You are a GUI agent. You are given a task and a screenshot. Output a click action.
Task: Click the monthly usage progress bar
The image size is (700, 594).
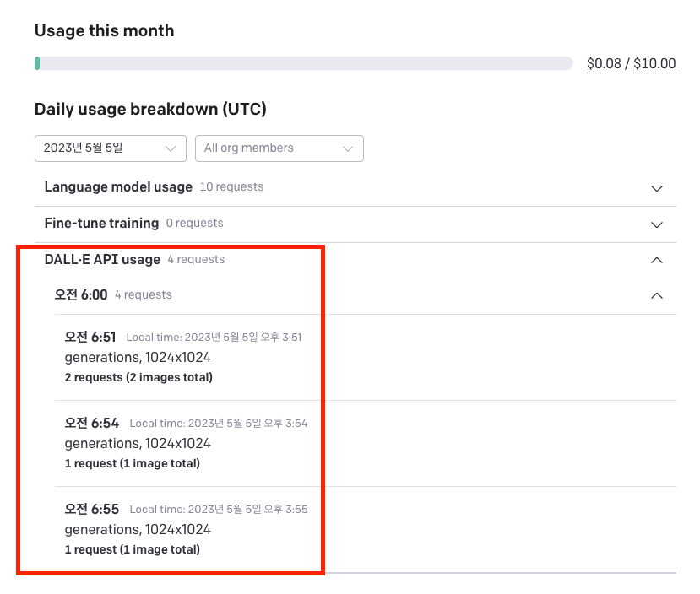click(304, 63)
